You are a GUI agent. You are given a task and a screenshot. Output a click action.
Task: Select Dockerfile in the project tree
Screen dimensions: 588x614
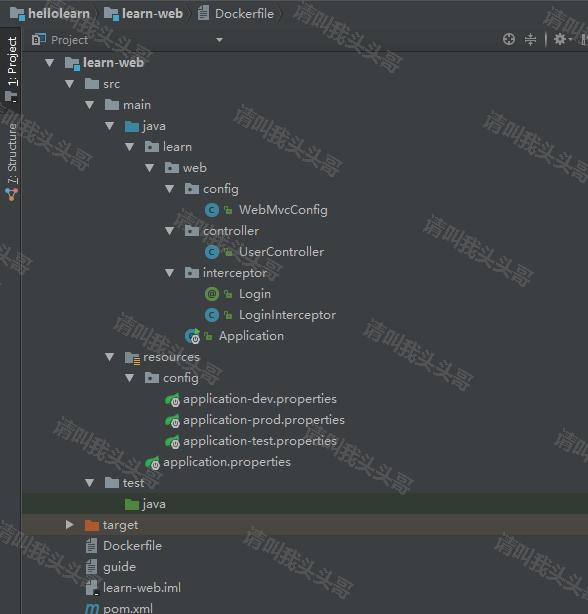coord(132,546)
